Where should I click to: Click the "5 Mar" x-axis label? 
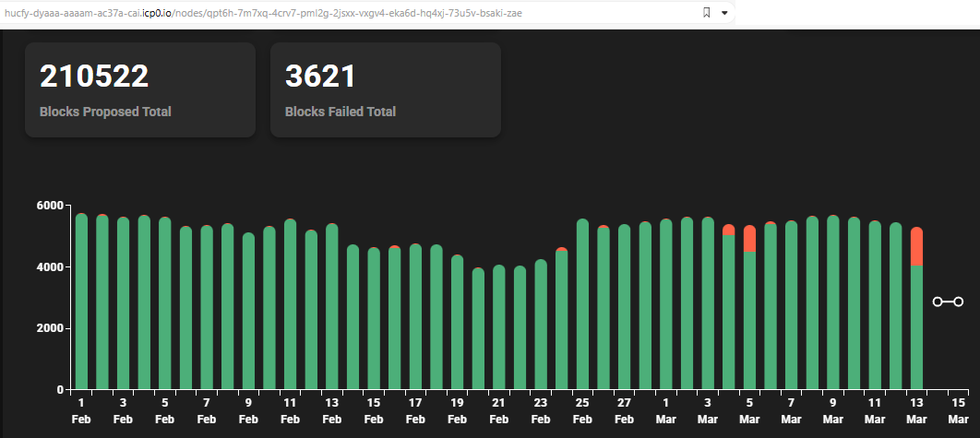tap(749, 410)
